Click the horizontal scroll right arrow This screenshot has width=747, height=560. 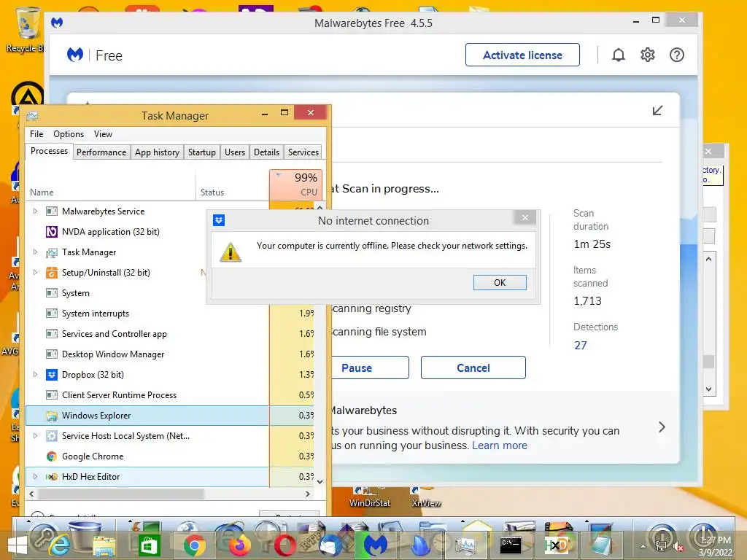click(308, 494)
